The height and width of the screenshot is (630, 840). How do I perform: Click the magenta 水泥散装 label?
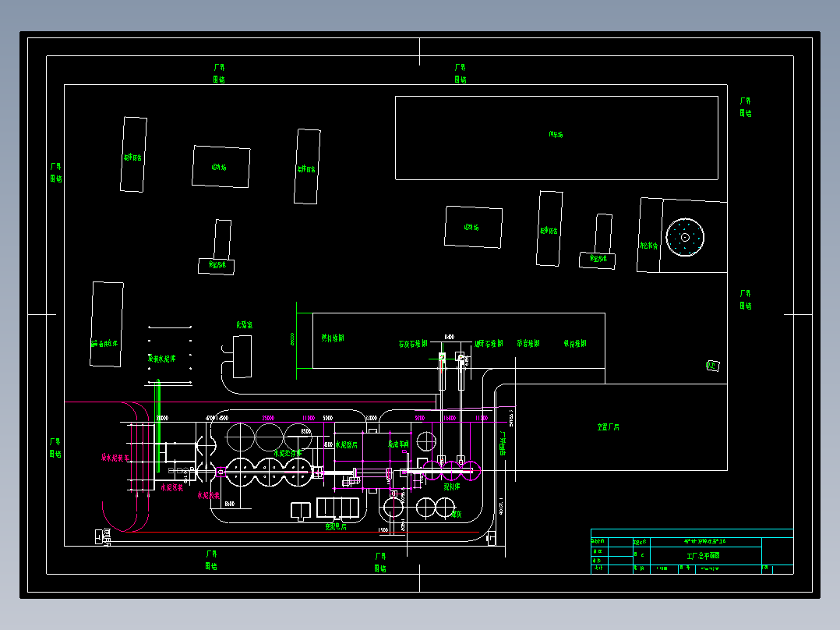(208, 495)
